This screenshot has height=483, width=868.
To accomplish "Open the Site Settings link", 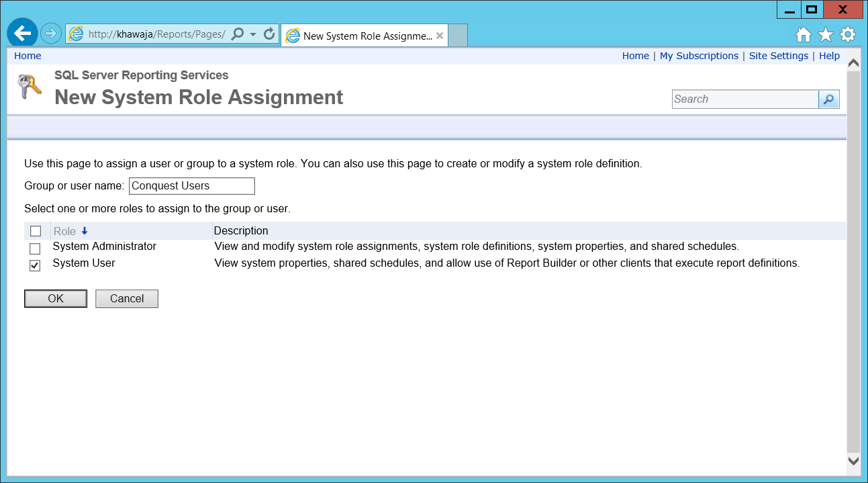I will pyautogui.click(x=779, y=56).
